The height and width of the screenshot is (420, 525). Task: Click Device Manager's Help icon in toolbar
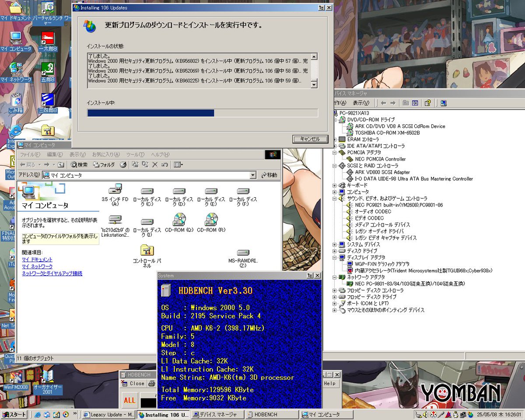click(x=427, y=103)
